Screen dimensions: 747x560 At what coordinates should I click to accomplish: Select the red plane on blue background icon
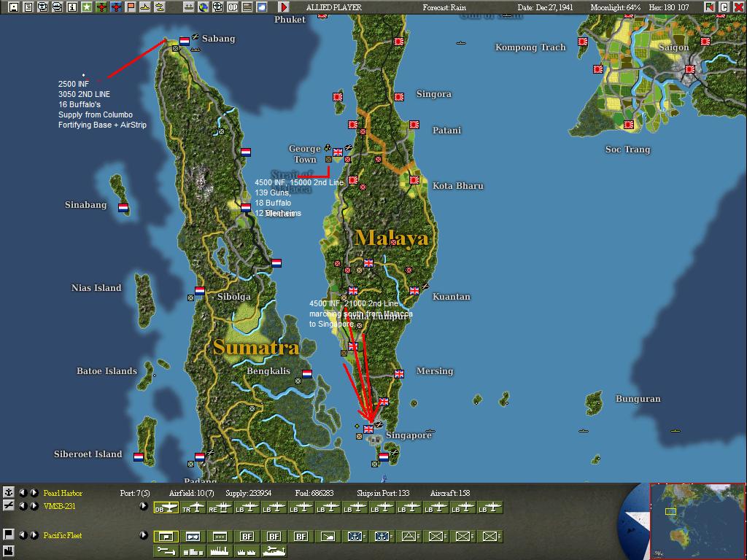click(116, 7)
